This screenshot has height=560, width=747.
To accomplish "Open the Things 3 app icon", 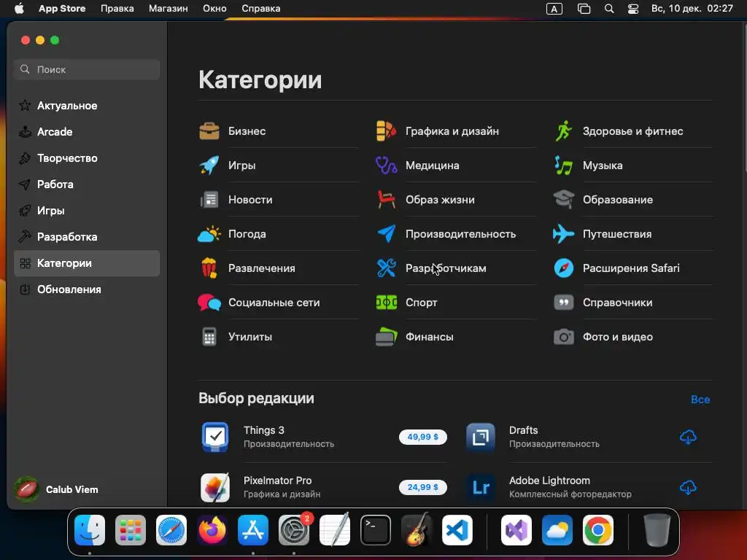I will (215, 437).
